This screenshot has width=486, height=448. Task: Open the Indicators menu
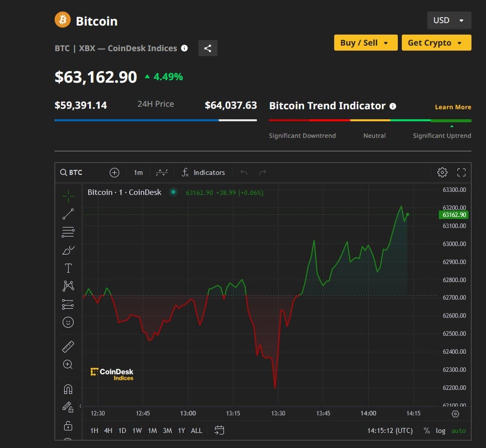[x=203, y=172]
